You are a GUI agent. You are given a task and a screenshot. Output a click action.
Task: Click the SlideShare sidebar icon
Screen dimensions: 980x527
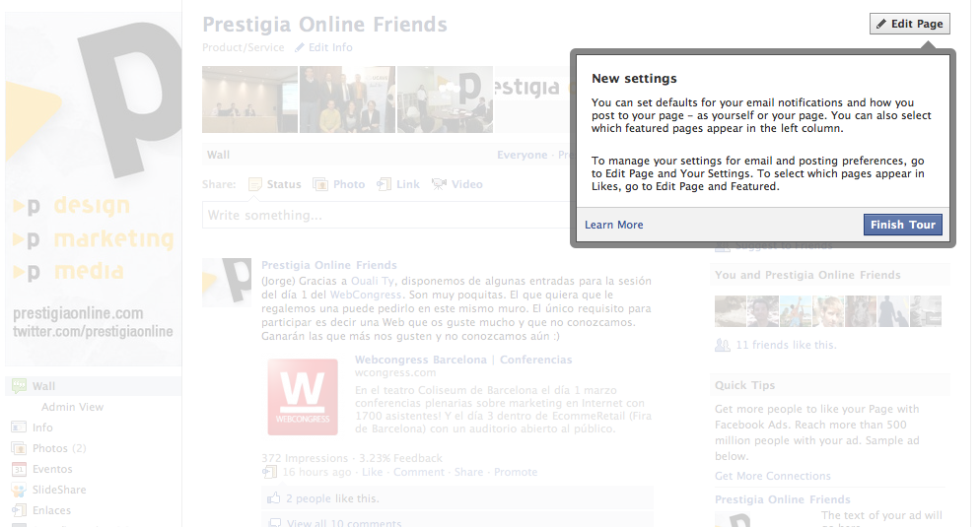(19, 490)
